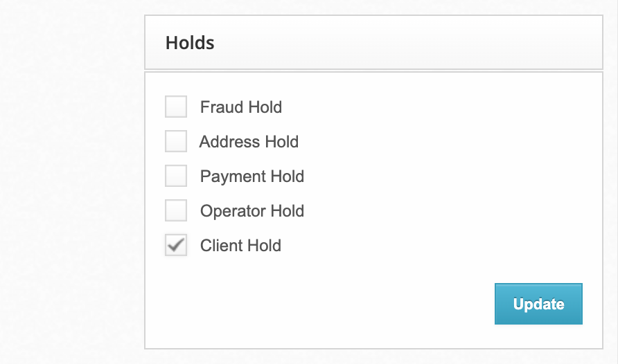Image resolution: width=618 pixels, height=364 pixels.
Task: Click the "Address Hold" label text
Action: click(x=249, y=142)
